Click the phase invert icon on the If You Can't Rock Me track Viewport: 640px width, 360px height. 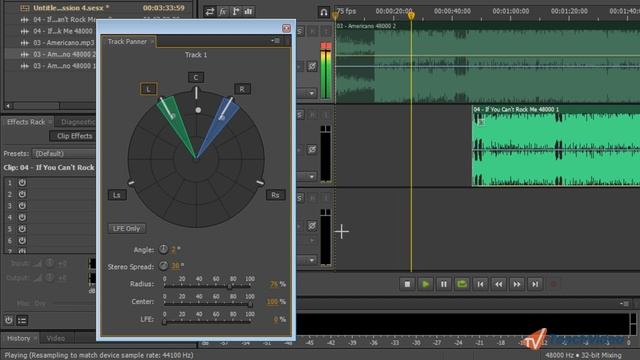(x=312, y=149)
